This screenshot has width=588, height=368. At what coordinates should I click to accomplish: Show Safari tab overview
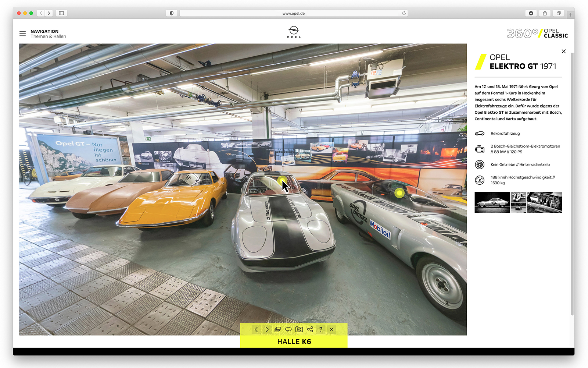pos(558,13)
